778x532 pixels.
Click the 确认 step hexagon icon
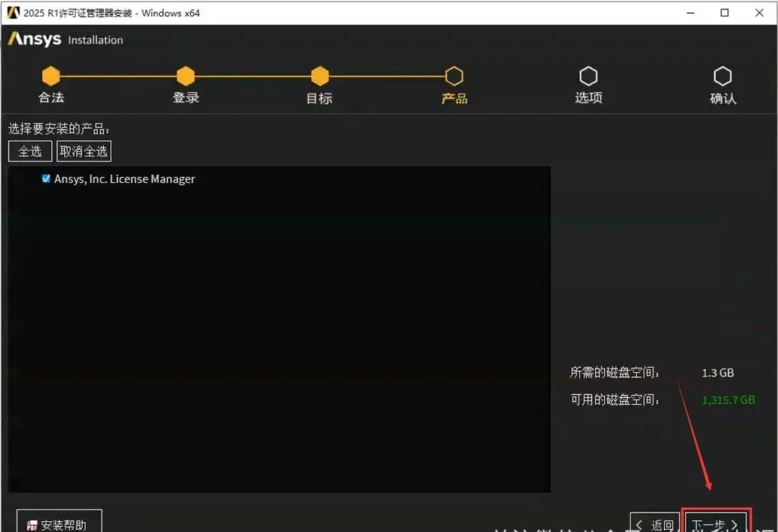(723, 76)
